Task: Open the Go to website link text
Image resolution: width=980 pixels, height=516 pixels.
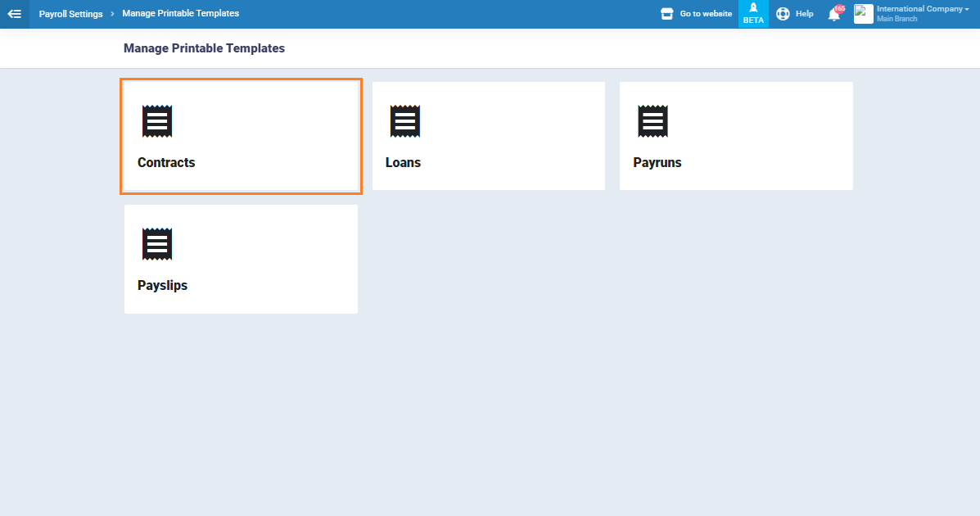Action: (706, 14)
